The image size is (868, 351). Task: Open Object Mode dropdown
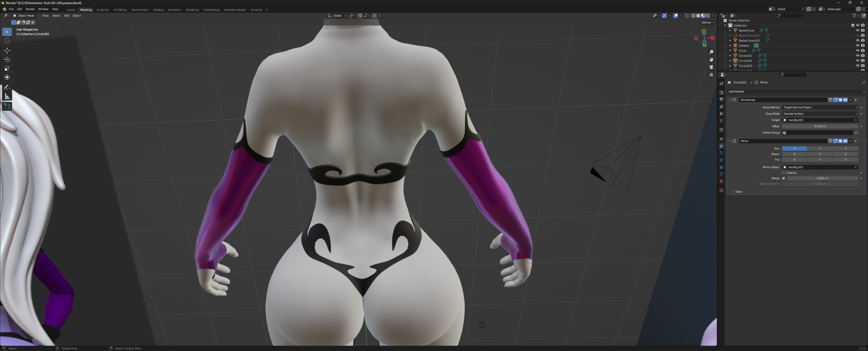click(26, 15)
